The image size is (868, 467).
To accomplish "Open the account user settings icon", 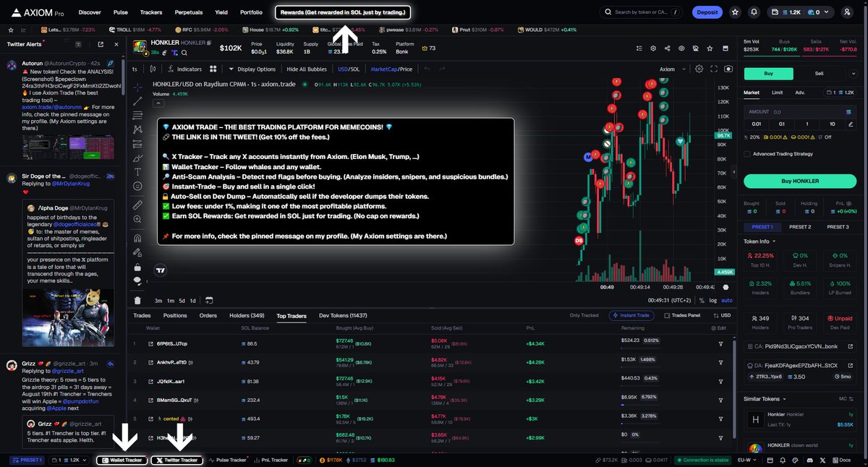I will coord(848,12).
